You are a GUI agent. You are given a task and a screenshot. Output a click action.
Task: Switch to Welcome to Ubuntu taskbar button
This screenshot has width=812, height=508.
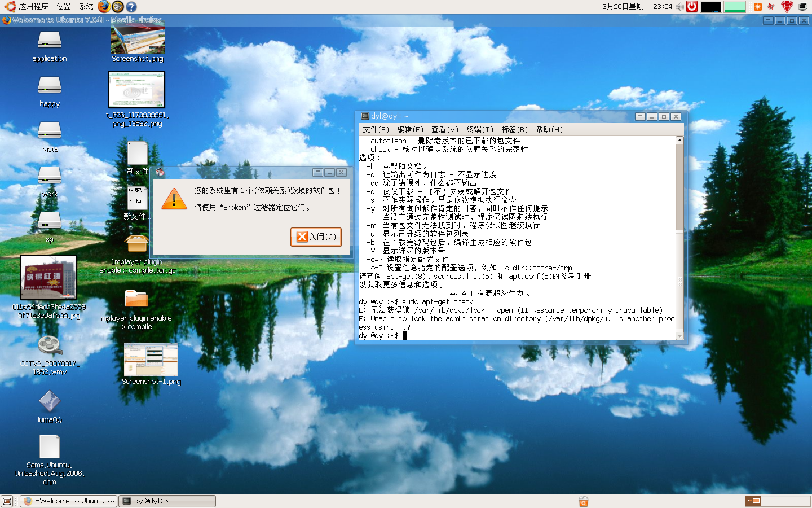(69, 501)
